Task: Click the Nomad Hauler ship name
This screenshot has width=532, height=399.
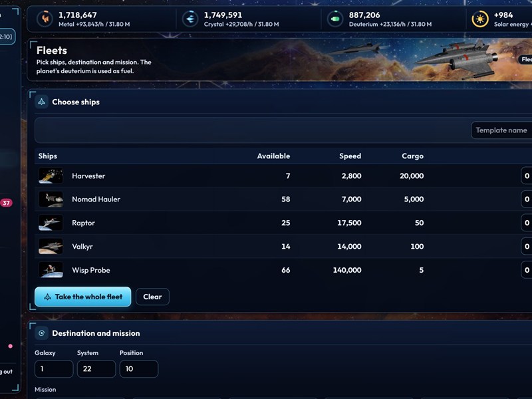Action: click(96, 199)
